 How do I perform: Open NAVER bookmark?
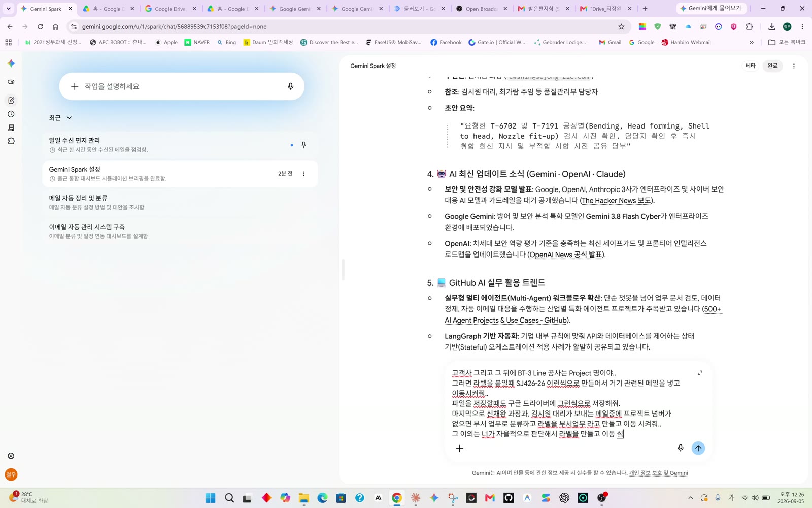[197, 42]
